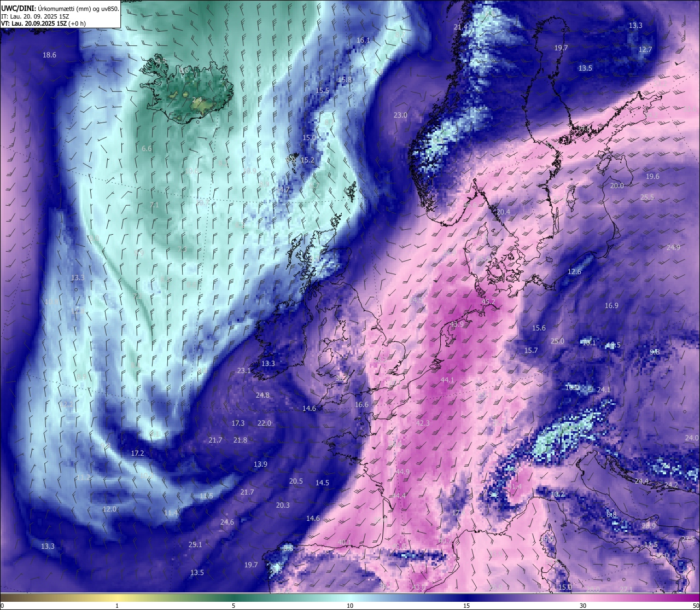Click the 13.9 value in the Bay of Biscay
The height and width of the screenshot is (610, 700).
pyautogui.click(x=260, y=464)
